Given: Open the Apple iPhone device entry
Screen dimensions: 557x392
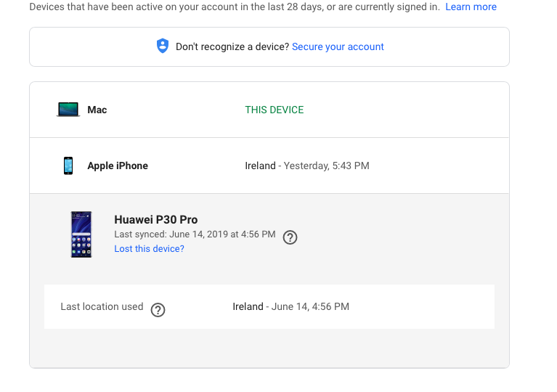Looking at the screenshot, I should pyautogui.click(x=269, y=166).
